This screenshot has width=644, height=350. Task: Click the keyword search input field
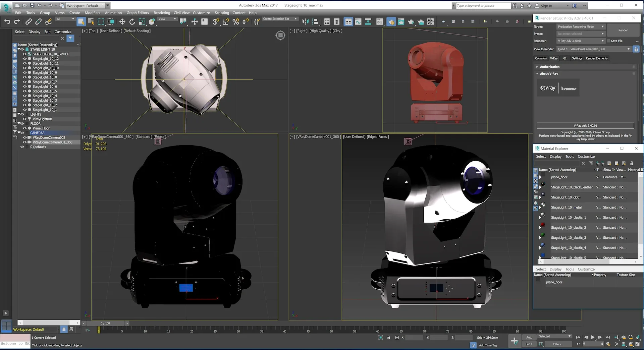pyautogui.click(x=483, y=6)
